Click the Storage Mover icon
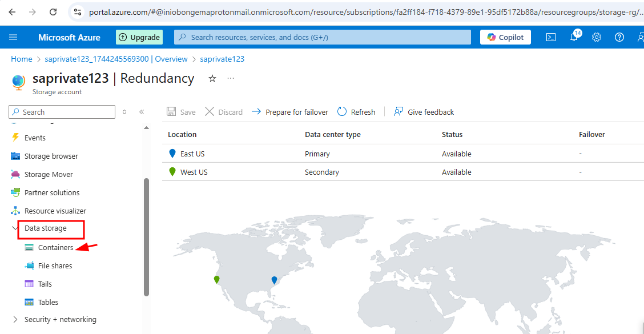Image resolution: width=644 pixels, height=334 pixels. click(15, 174)
